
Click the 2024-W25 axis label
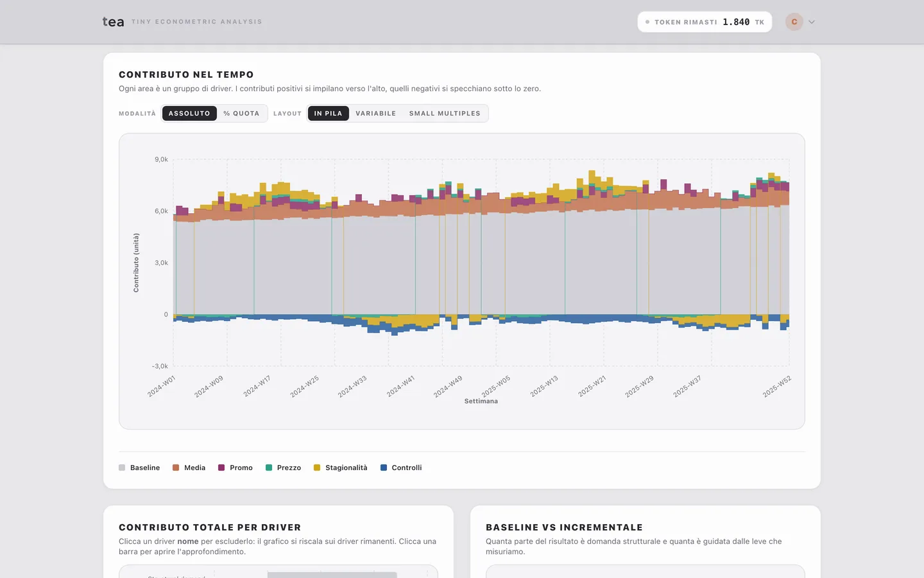click(305, 386)
